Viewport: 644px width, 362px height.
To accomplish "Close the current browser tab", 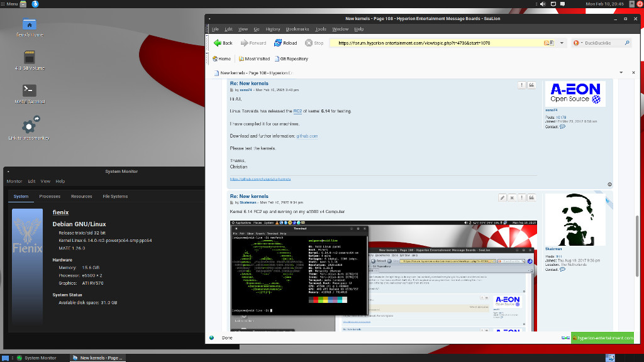I will [633, 73].
